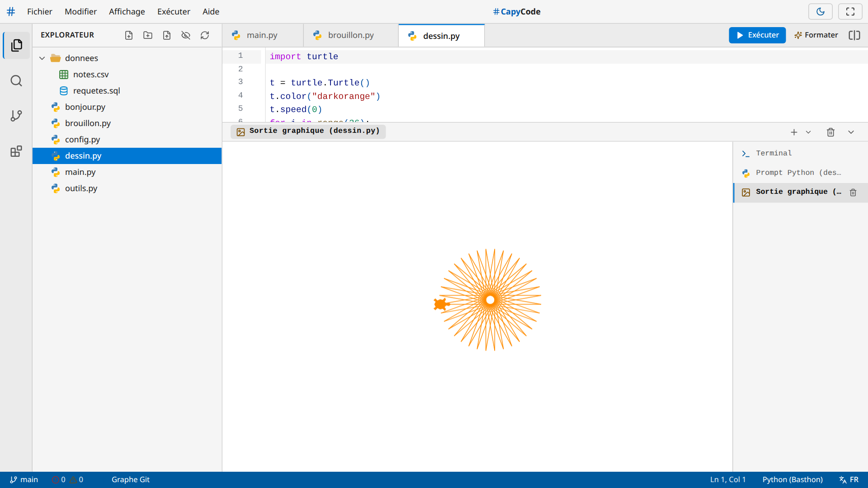This screenshot has width=868, height=488.
Task: Toggle split editor layout
Action: point(854,35)
